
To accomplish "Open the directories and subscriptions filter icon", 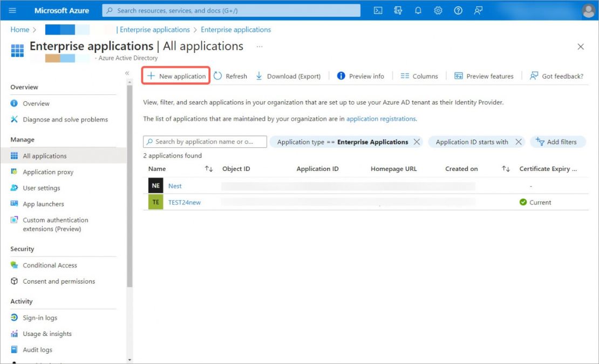I will [x=398, y=10].
